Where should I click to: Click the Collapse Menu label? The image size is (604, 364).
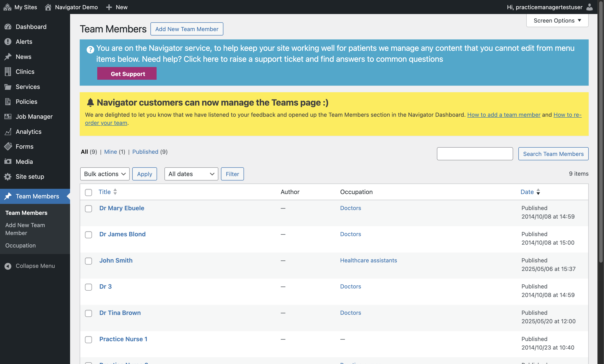point(35,266)
